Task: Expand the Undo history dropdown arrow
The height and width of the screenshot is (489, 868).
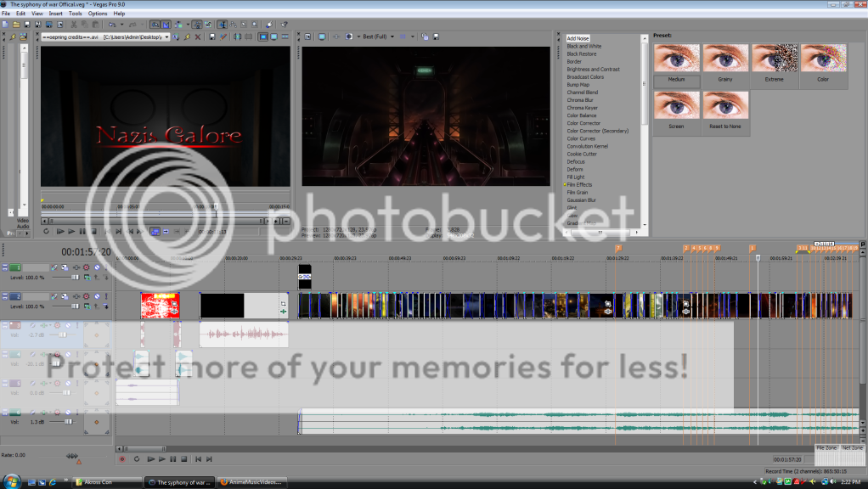Action: point(121,25)
